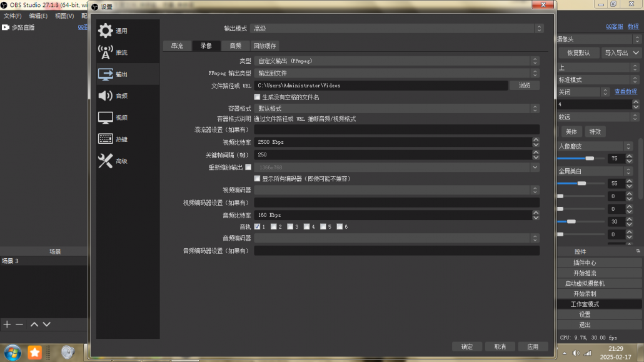This screenshot has height=362, width=644.
Task: Switch to the 串流 tab
Action: click(177, 46)
